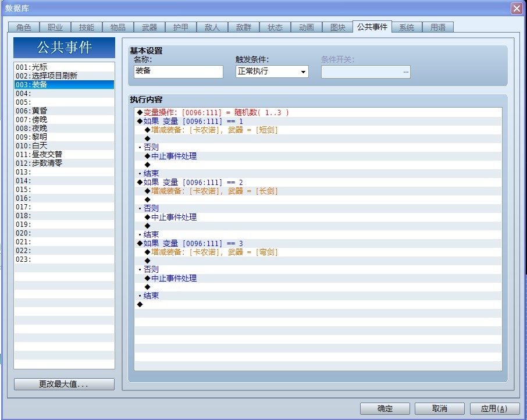Switch to the 用语 tab

click(438, 27)
